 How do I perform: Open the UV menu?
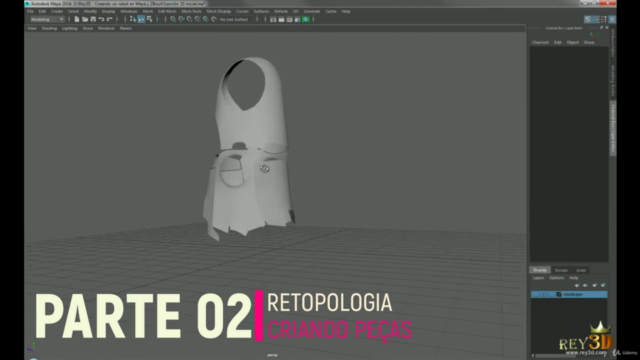click(296, 11)
